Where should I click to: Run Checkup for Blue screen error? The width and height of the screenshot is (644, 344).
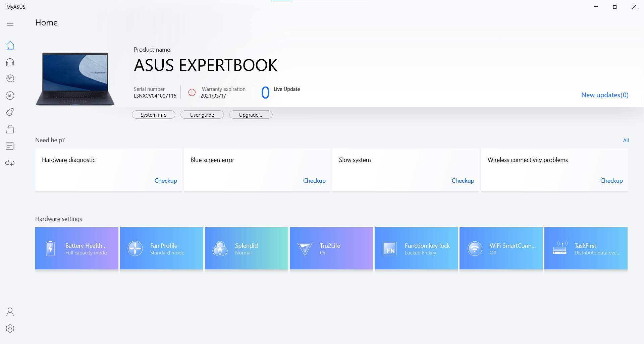click(314, 180)
